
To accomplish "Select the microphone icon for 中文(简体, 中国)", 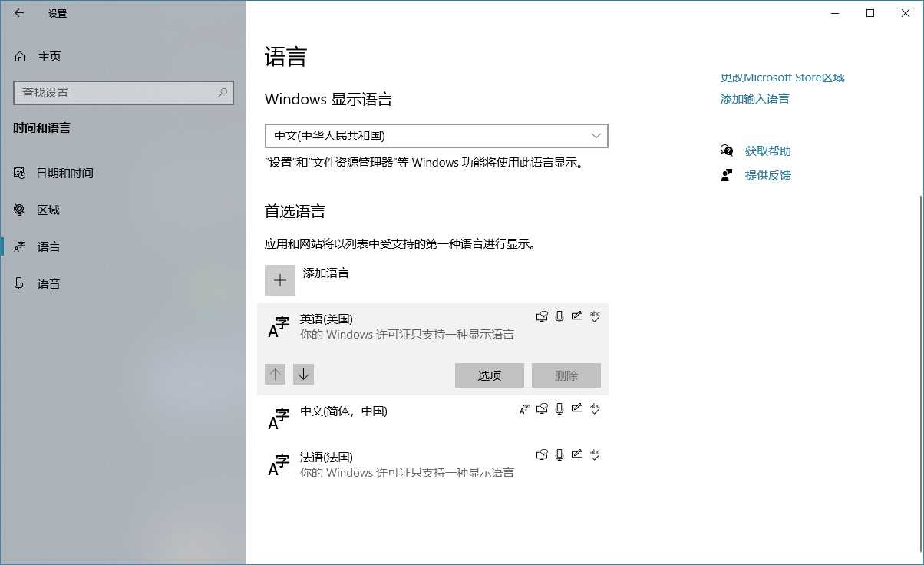I will 559,409.
